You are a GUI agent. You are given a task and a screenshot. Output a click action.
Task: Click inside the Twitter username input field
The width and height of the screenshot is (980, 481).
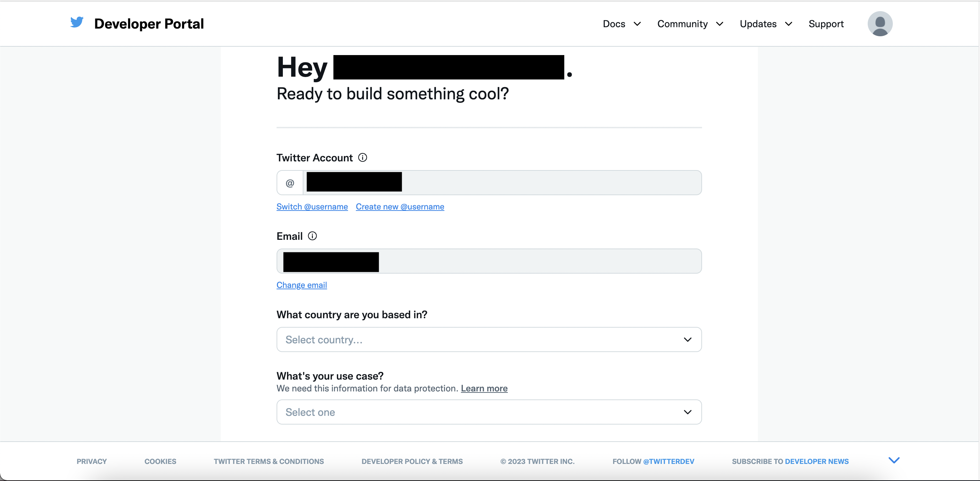point(495,183)
